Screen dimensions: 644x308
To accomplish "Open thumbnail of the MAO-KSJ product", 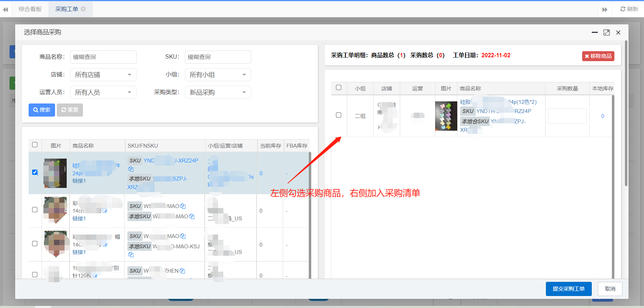I will pyautogui.click(x=55, y=244).
